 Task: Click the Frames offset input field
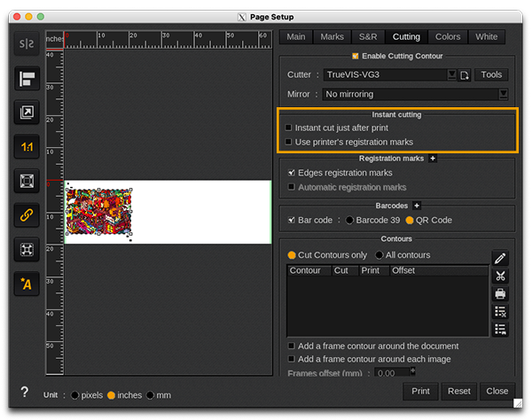click(x=395, y=373)
